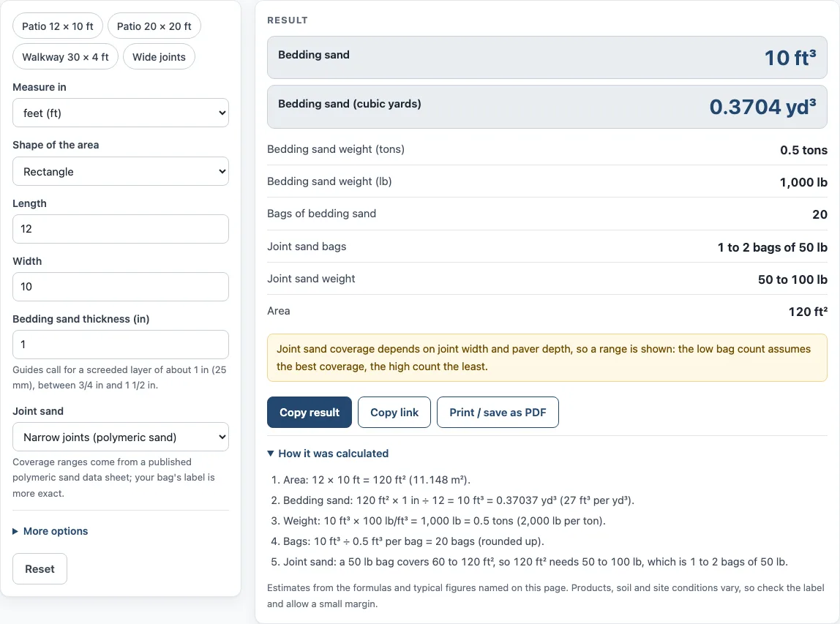Viewport: 840px width, 624px height.
Task: Choose the Walkway 30 × 4 ft preset
Action: coord(65,57)
